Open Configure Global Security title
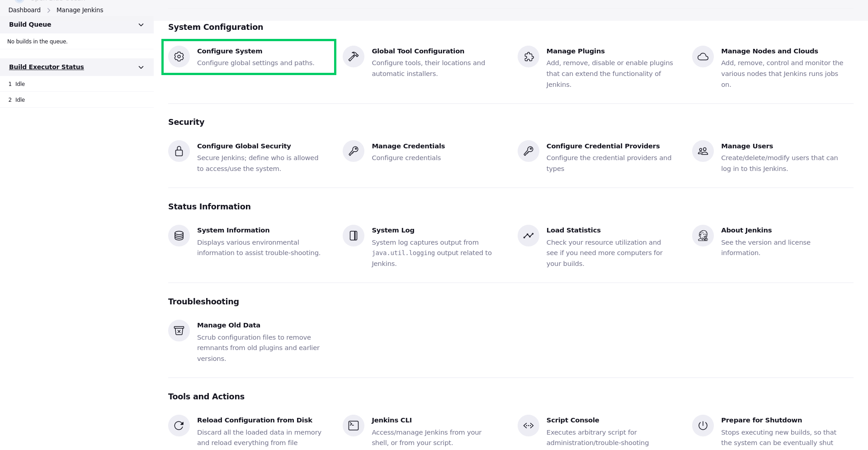 tap(244, 146)
